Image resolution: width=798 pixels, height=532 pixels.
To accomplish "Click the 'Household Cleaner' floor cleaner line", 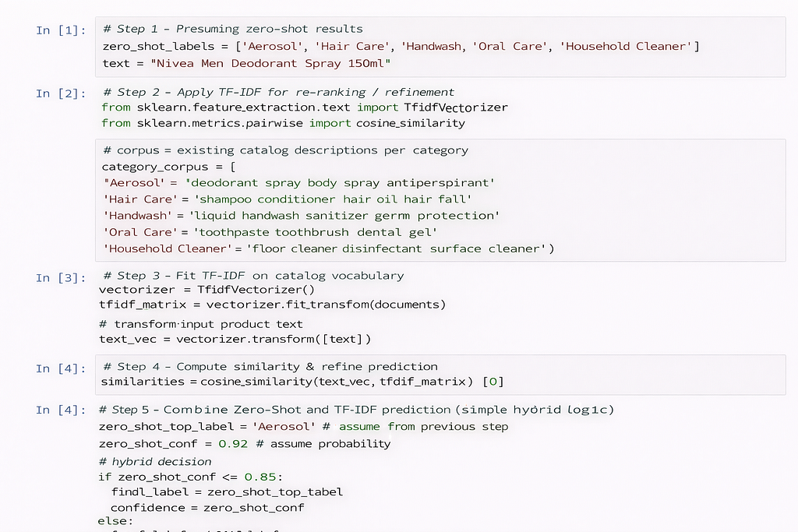I will 329,248.
